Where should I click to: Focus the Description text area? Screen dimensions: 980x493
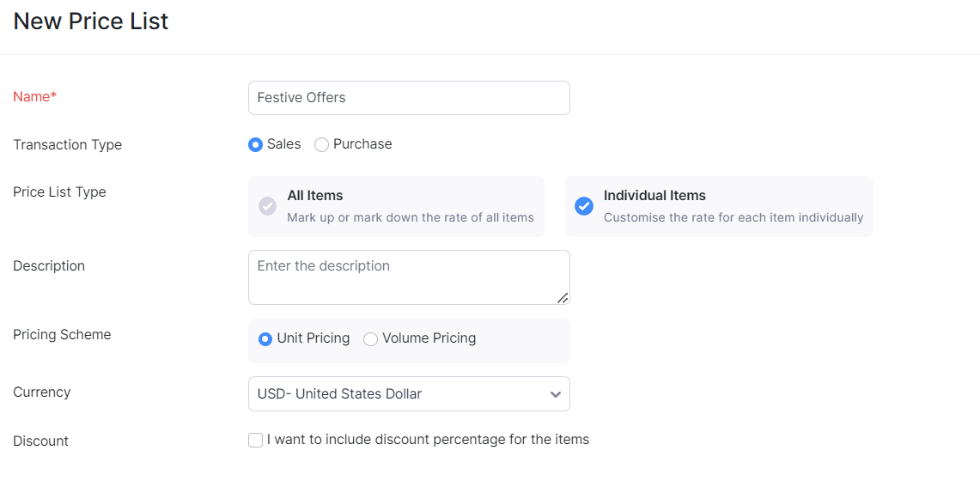tap(408, 277)
